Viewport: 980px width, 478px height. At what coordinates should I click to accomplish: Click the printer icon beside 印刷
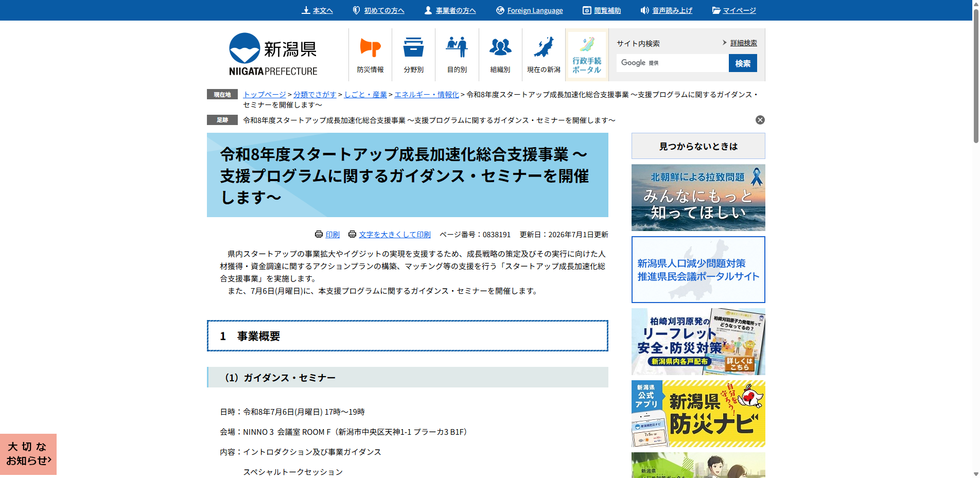pyautogui.click(x=319, y=235)
